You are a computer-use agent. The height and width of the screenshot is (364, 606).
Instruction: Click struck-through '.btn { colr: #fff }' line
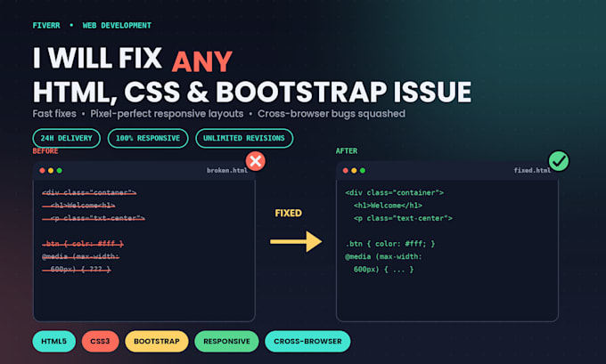tap(83, 244)
